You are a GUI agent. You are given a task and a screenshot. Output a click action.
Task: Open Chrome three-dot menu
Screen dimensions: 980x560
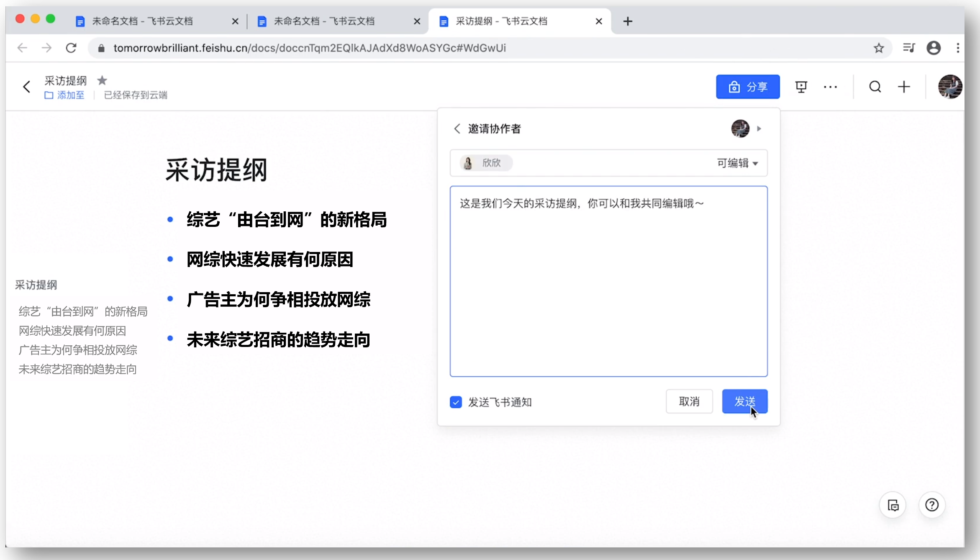click(x=957, y=48)
